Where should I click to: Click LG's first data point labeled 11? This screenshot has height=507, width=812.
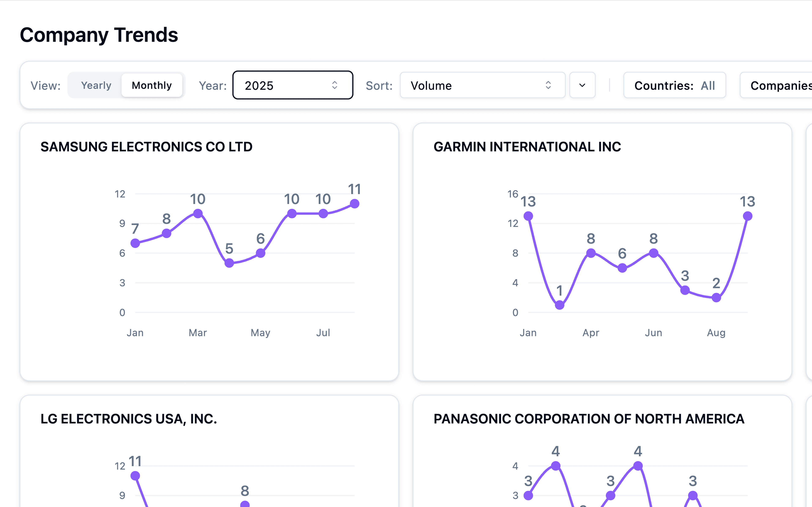pyautogui.click(x=135, y=475)
